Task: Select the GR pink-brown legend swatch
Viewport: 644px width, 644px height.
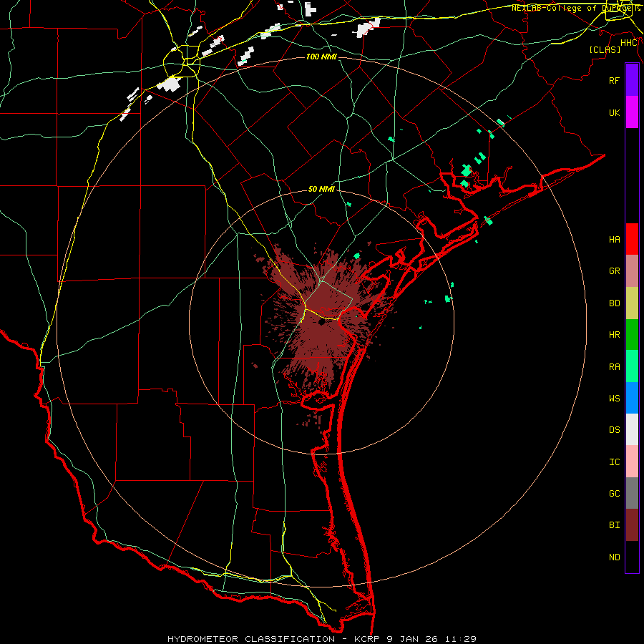Action: (x=632, y=271)
